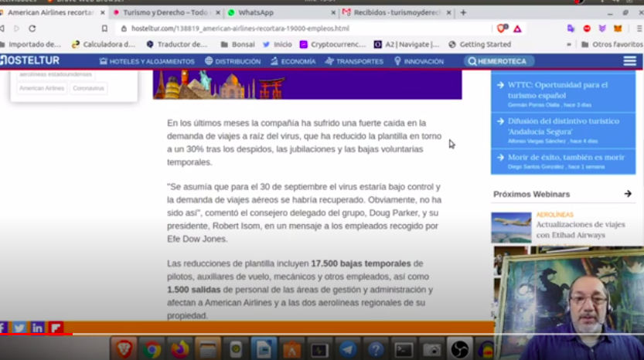Open the Hosteltur hamburger menu
644x360 pixels.
point(629,61)
